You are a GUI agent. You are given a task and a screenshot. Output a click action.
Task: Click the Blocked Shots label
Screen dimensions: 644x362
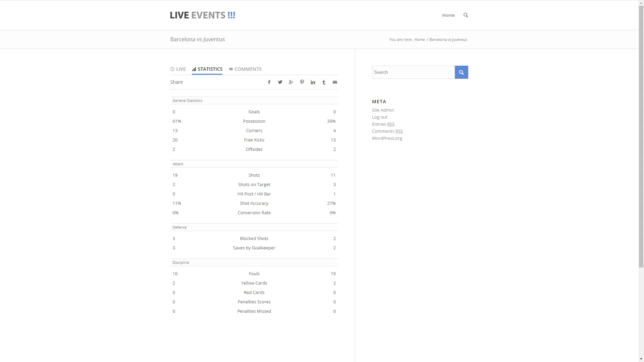click(254, 238)
